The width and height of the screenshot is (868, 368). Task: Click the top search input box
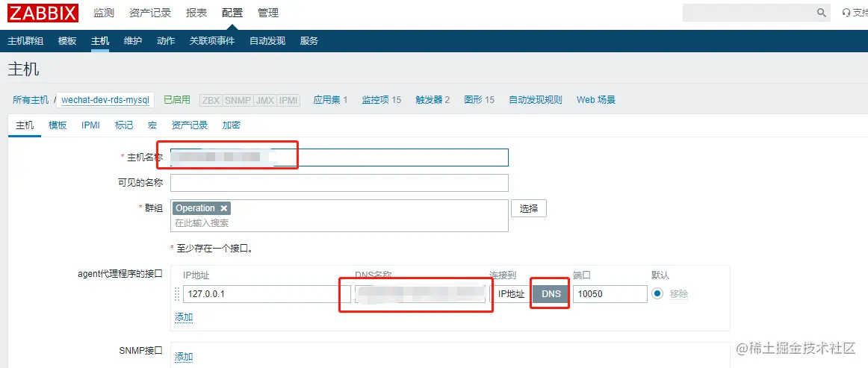pos(749,13)
